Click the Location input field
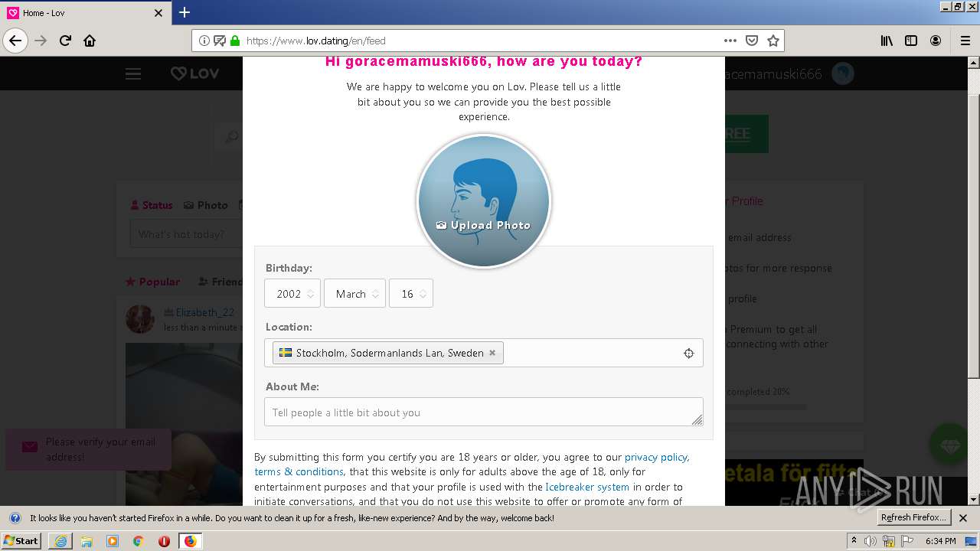The height and width of the screenshot is (551, 980). tap(484, 353)
